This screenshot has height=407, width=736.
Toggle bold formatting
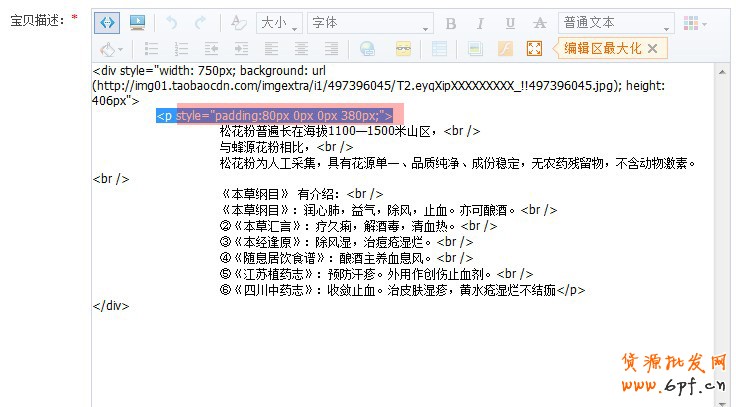tap(451, 23)
